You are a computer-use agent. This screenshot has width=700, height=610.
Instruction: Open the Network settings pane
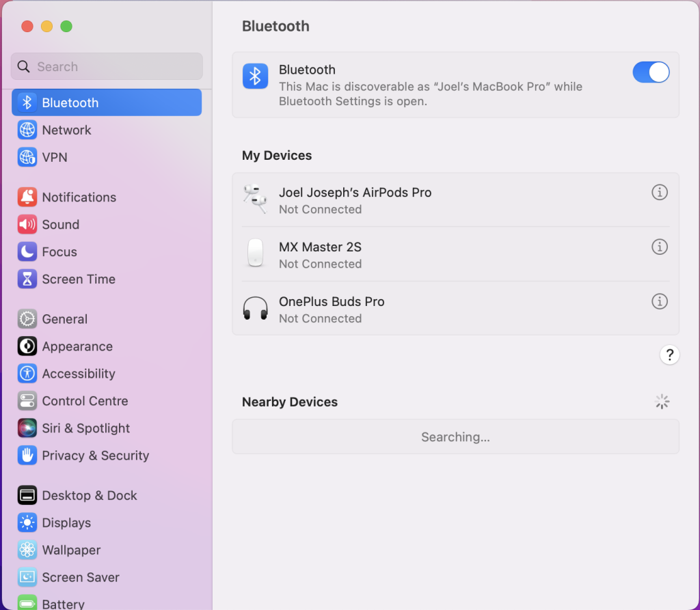click(x=107, y=130)
